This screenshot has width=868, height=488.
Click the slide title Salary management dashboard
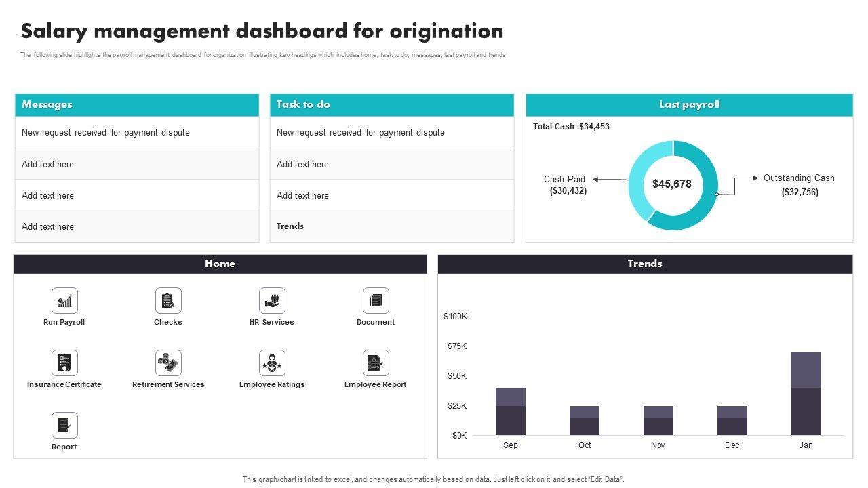click(262, 31)
